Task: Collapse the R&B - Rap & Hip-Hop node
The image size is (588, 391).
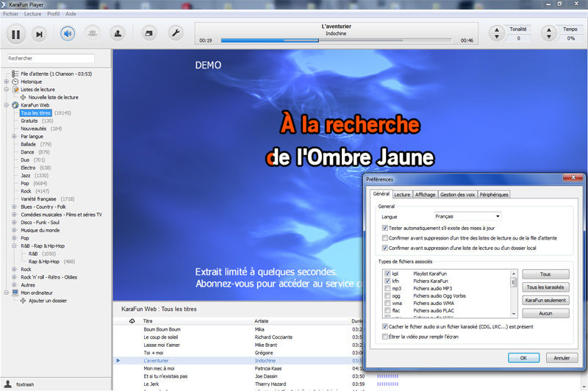Action: pos(14,245)
